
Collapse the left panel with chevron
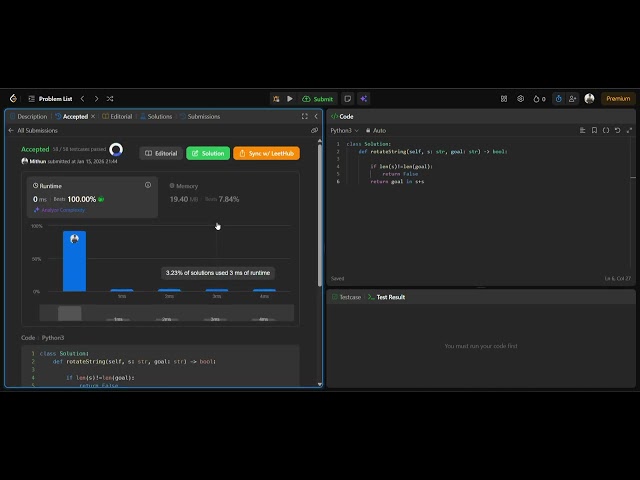coord(316,116)
